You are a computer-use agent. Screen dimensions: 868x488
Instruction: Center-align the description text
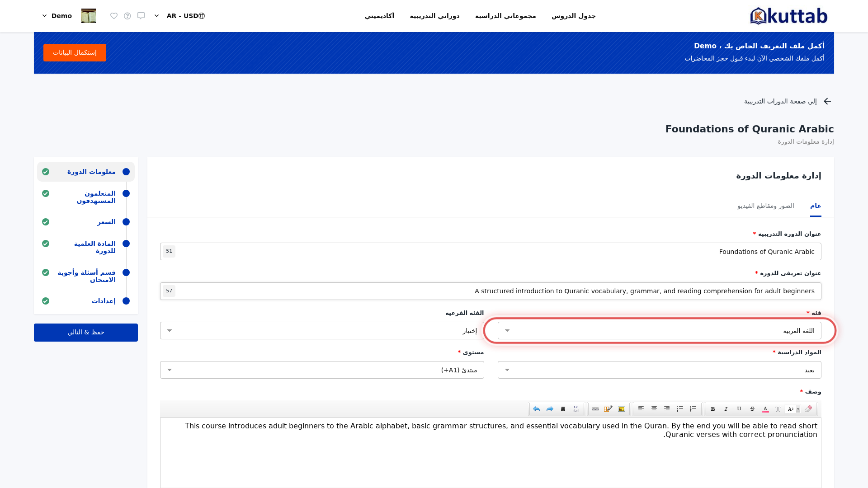click(x=654, y=409)
